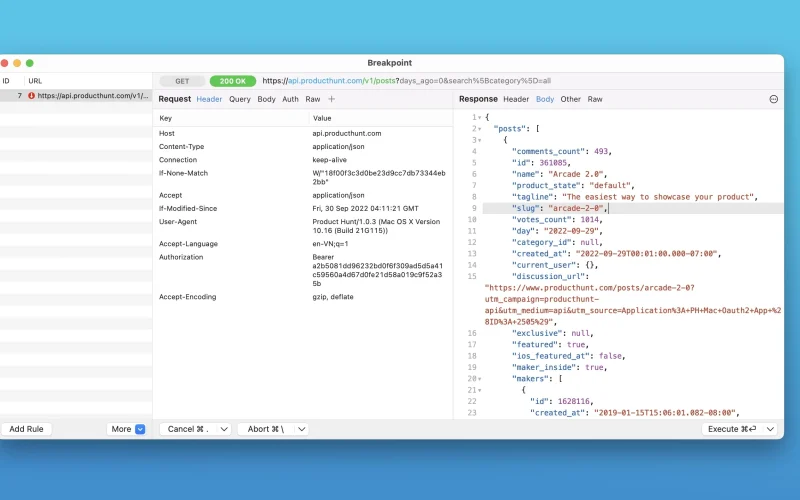The width and height of the screenshot is (800, 500).
Task: Open the Response Other tab
Action: coord(570,99)
